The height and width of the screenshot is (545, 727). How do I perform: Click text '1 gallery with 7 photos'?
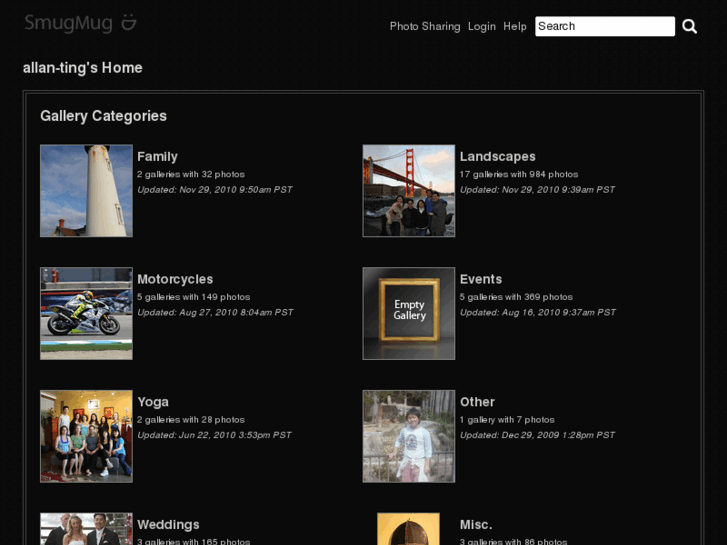(507, 420)
